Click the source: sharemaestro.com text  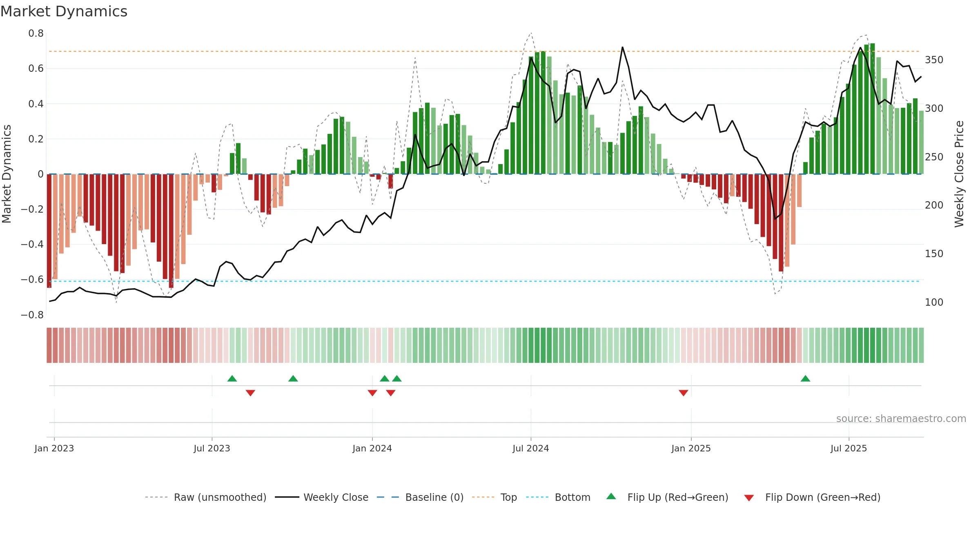(x=901, y=418)
